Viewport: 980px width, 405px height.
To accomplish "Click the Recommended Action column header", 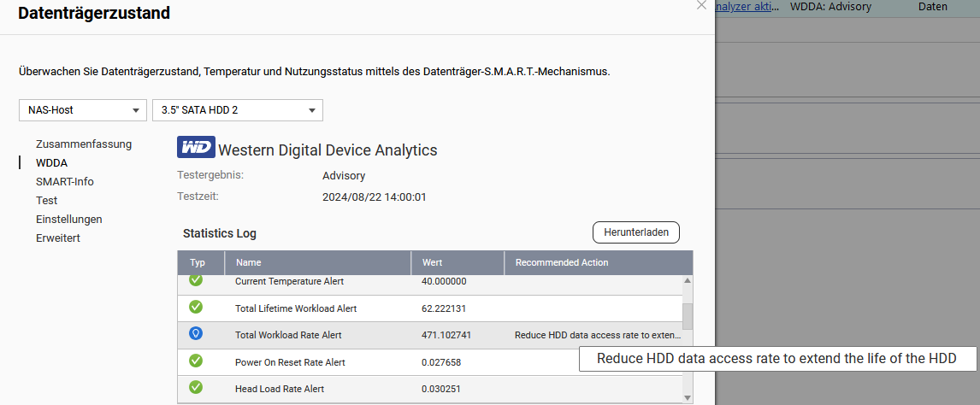I will click(x=598, y=262).
